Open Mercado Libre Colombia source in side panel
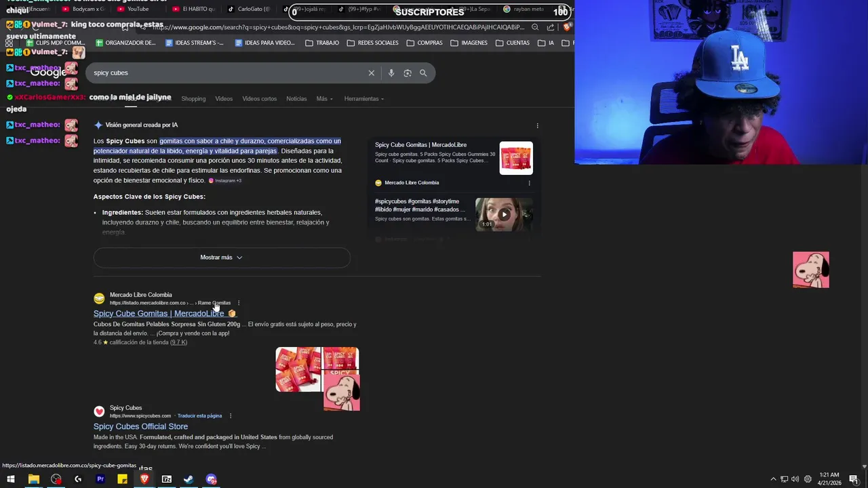The height and width of the screenshot is (488, 868). click(412, 183)
